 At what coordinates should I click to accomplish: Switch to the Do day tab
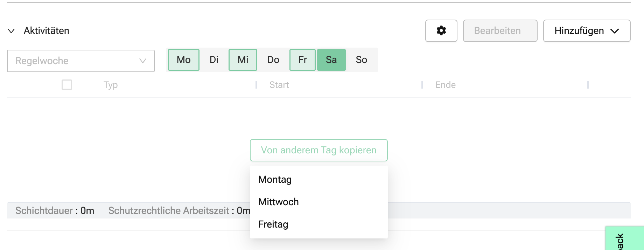click(273, 60)
